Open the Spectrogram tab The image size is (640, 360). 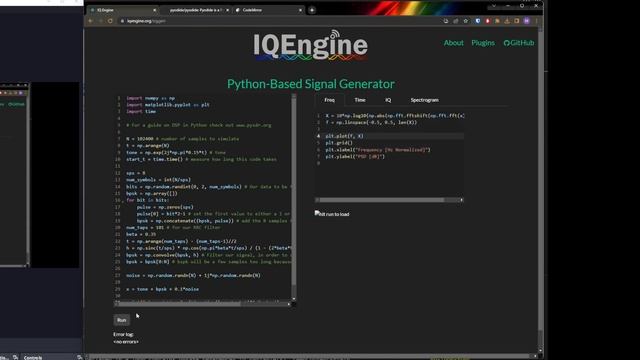coord(424,100)
